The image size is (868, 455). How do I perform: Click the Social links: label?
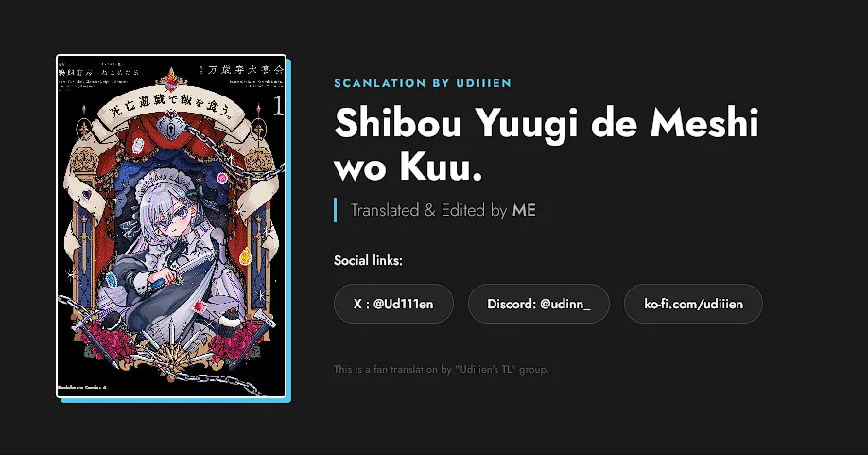pos(368,261)
